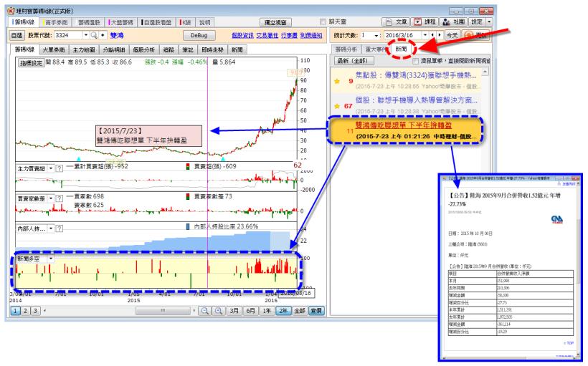Open the 行事曆 link
This screenshot has width=588, height=366.
pos(289,35)
